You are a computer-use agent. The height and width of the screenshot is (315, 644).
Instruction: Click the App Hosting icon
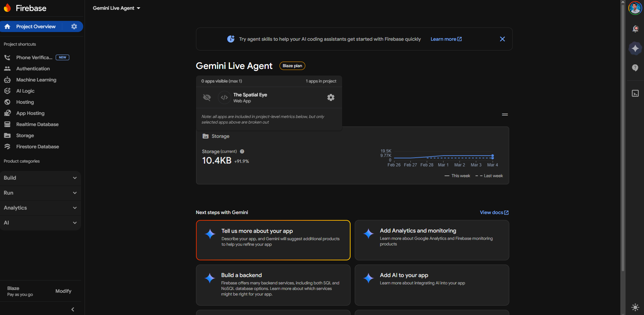[7, 113]
